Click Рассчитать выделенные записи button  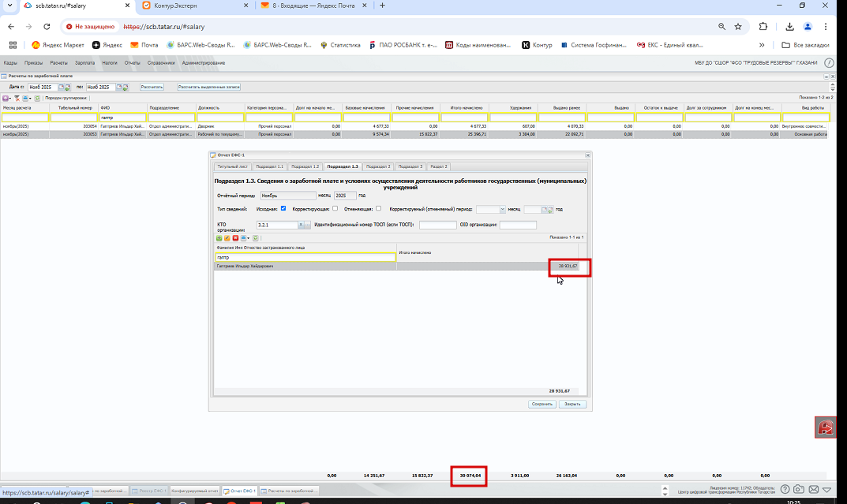(209, 87)
